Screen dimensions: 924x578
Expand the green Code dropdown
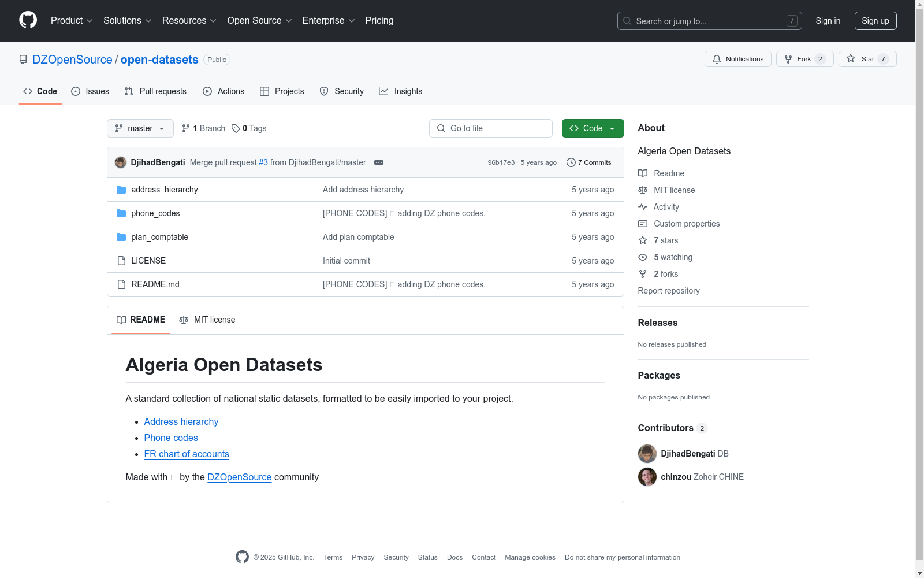click(593, 128)
